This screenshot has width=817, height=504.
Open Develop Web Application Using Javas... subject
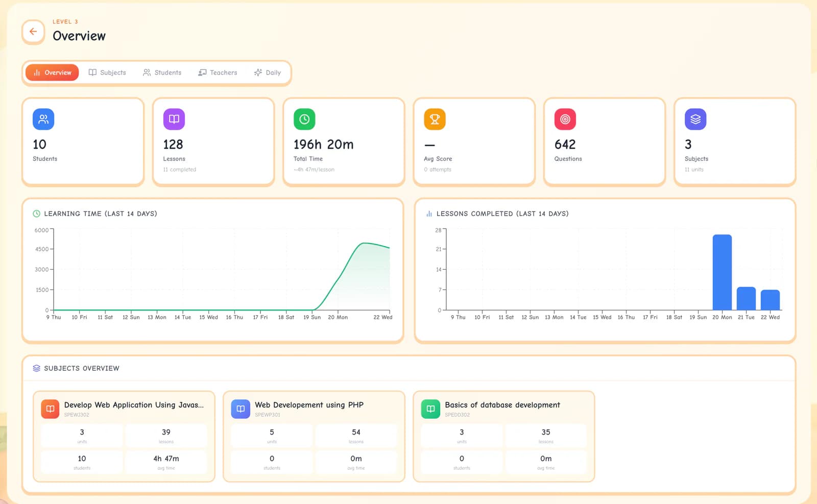(x=124, y=437)
